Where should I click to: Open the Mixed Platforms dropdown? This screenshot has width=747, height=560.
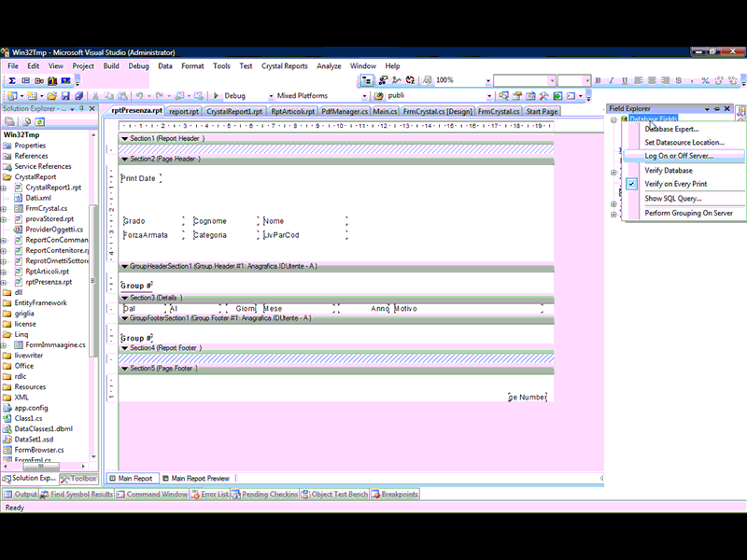(364, 96)
